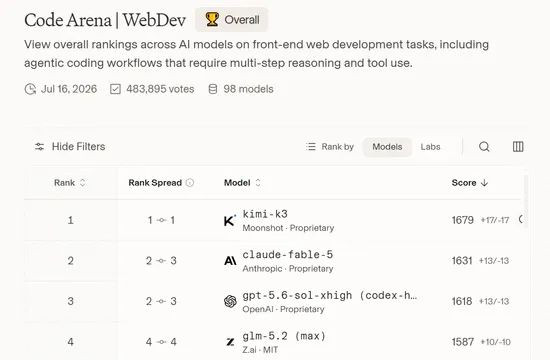The image size is (550, 360).
Task: Click the Hide Filters sliders icon
Action: tap(39, 147)
